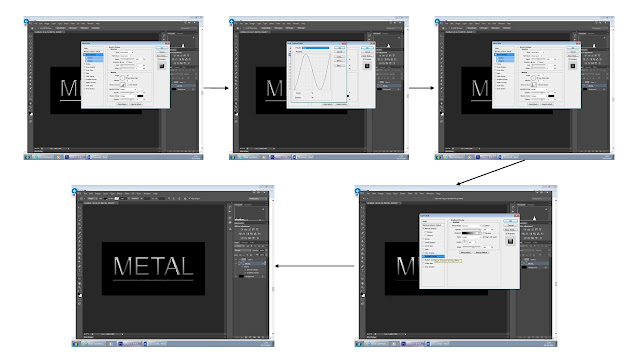This screenshot has height=360, width=640.
Task: Click Photoshop taskbar button in final screenshot
Action: click(130, 344)
